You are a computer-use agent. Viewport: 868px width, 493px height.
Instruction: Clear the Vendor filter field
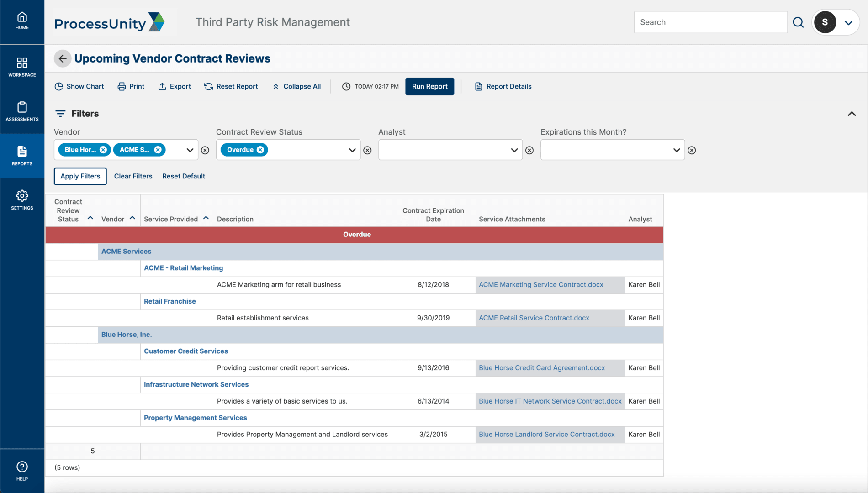pos(205,150)
